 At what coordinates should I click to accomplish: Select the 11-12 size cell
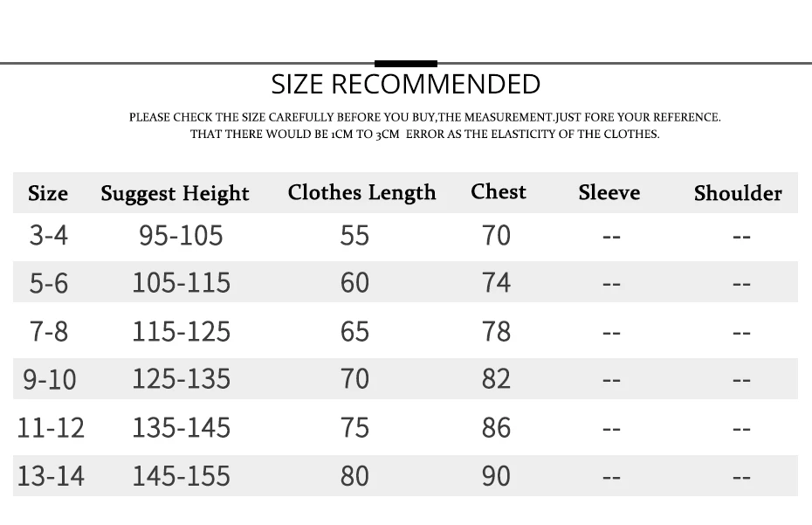(51, 427)
